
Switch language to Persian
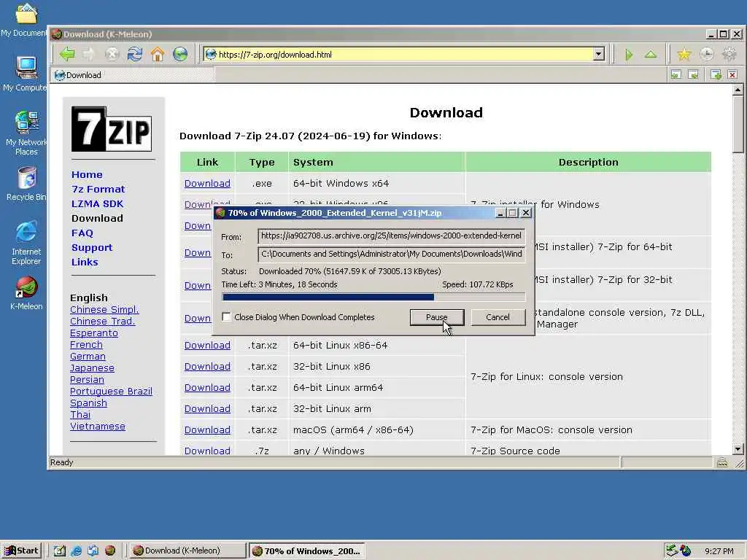coord(87,379)
